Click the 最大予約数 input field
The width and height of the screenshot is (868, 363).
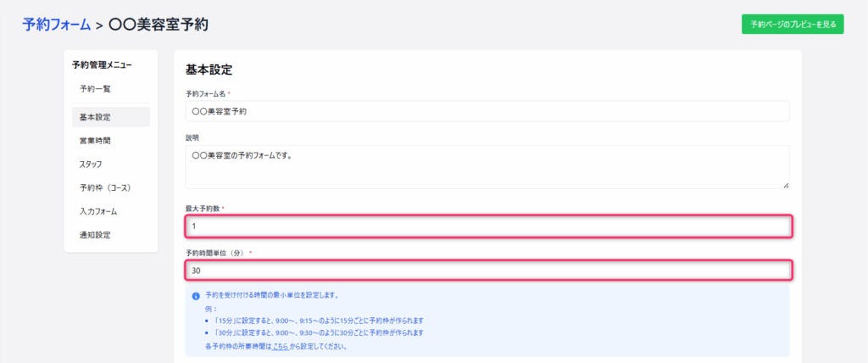488,226
